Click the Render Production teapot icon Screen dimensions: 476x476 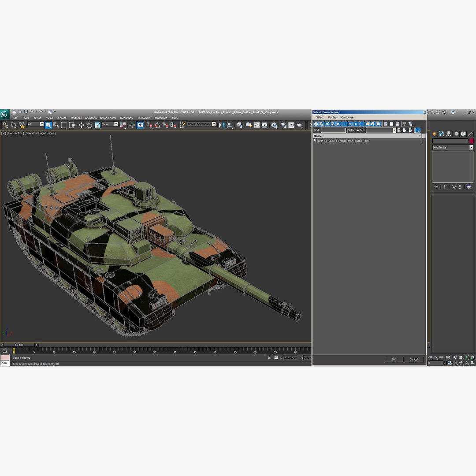point(299,125)
